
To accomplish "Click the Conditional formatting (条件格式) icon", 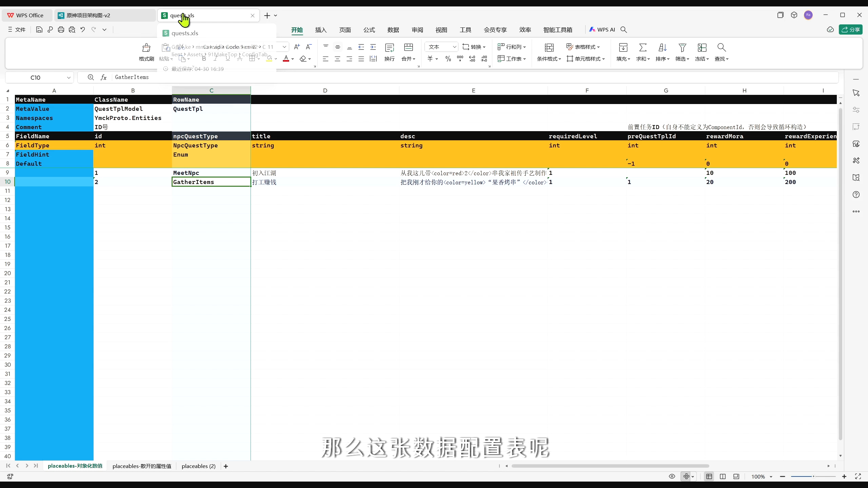I will pos(549,47).
